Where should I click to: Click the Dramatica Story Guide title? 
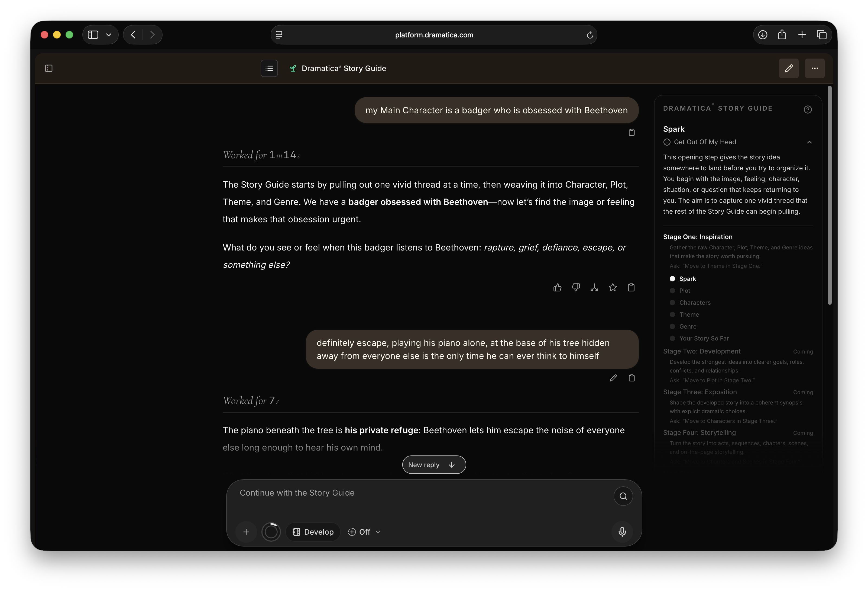pos(344,68)
